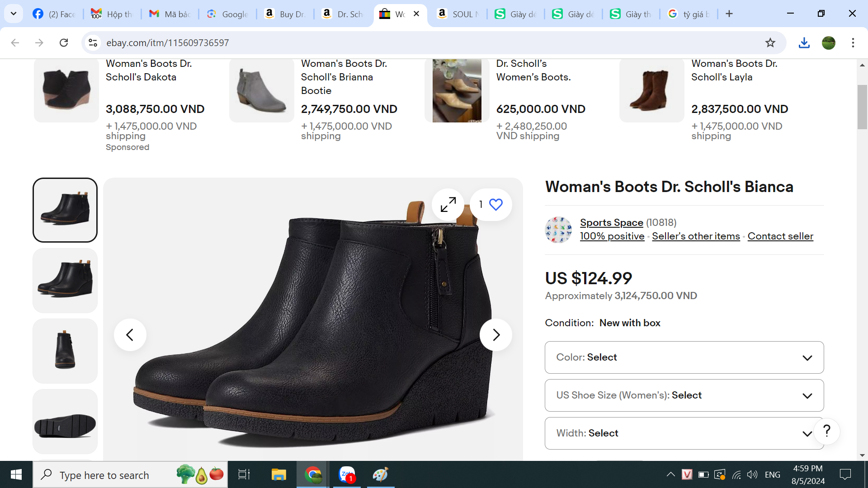Open the Color select dropdown
The width and height of the screenshot is (868, 488).
click(x=684, y=357)
